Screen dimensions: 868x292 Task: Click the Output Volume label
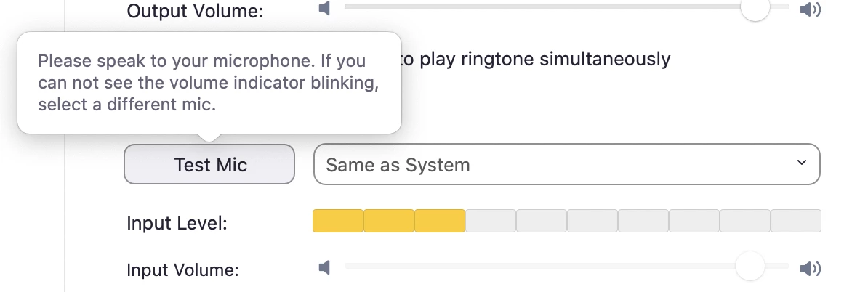pos(196,11)
